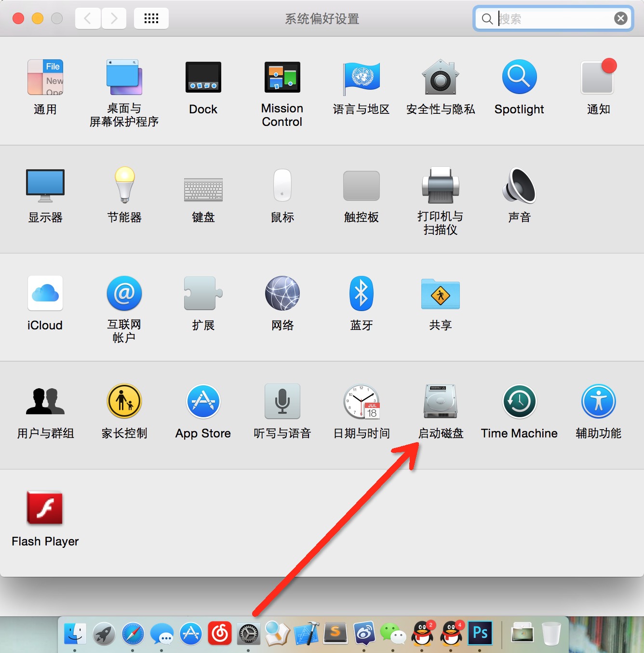This screenshot has height=653, width=644.
Task: Open NetEase Music red icon in Dock
Action: 220,634
